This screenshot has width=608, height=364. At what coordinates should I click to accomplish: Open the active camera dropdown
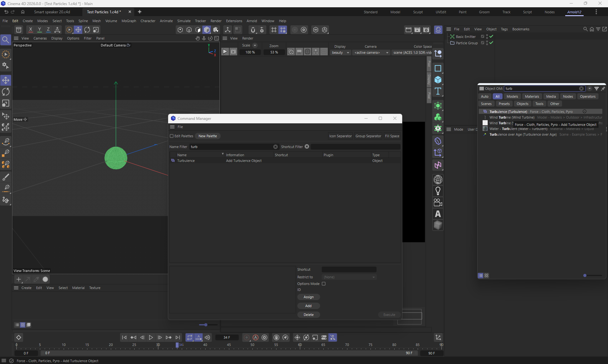point(371,52)
